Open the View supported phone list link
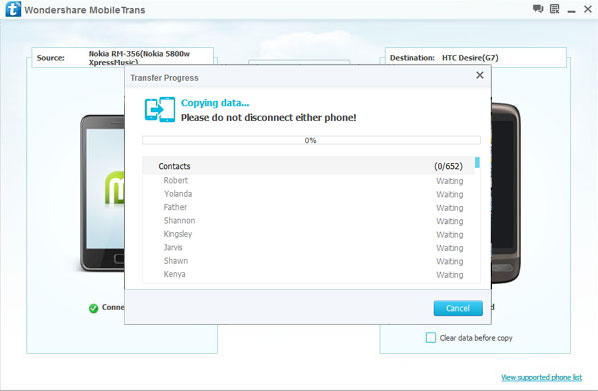The image size is (598, 391). point(542,377)
